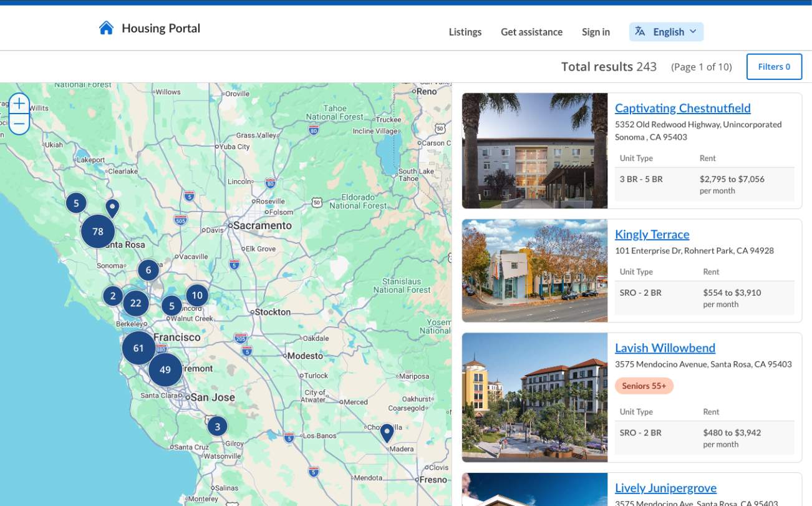The height and width of the screenshot is (506, 812).
Task: Click the Kingly Terrace building photo
Action: pos(535,271)
